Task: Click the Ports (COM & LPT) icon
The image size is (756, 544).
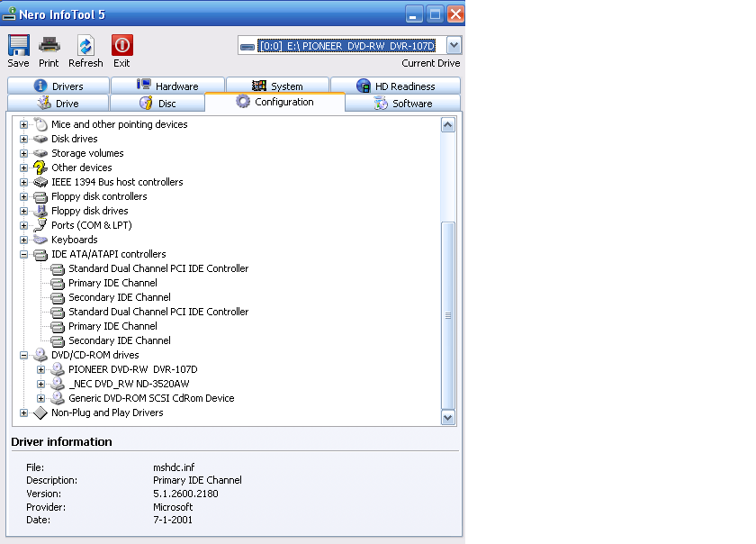Action: (40, 225)
